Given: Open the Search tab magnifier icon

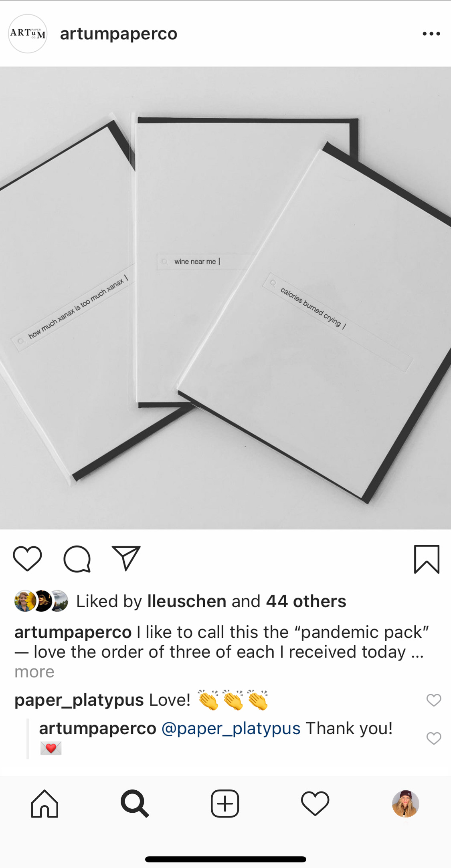Looking at the screenshot, I should tap(135, 804).
